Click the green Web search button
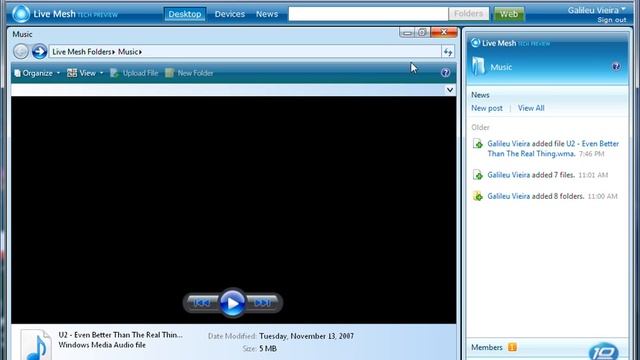Screen dimensions: 640x360 tap(509, 14)
